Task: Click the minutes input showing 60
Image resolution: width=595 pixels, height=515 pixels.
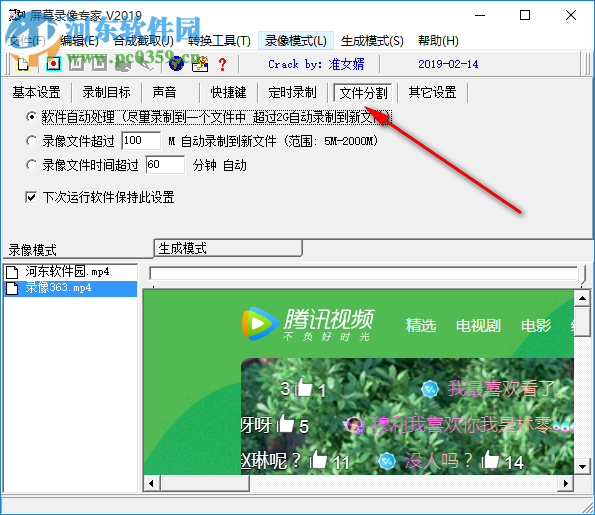Action: (x=165, y=165)
